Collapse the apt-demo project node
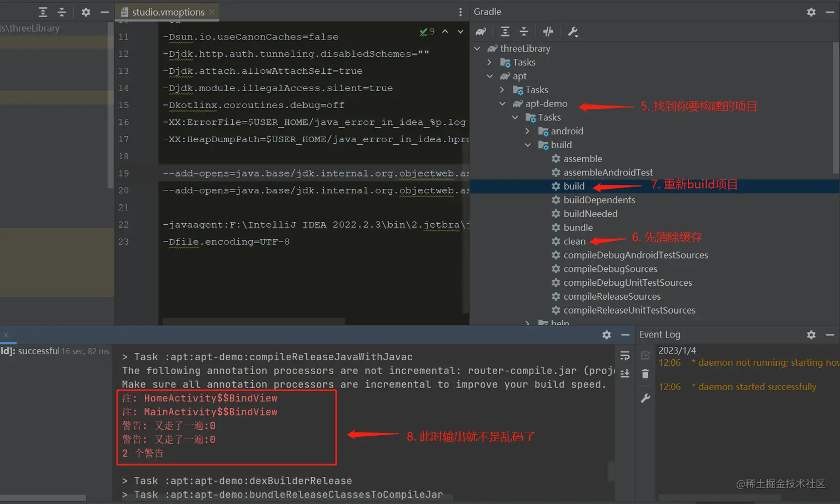840x504 pixels. click(x=502, y=104)
